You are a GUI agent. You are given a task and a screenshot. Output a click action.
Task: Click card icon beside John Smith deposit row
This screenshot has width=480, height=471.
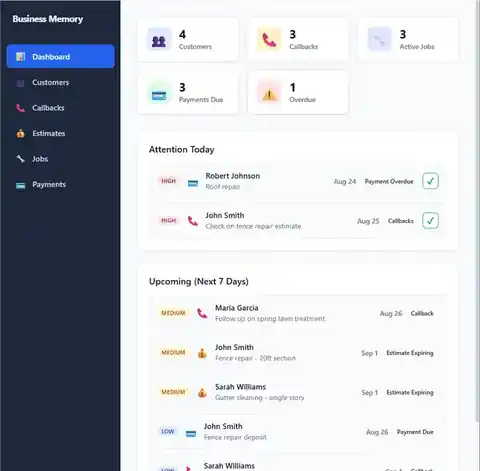(x=191, y=433)
